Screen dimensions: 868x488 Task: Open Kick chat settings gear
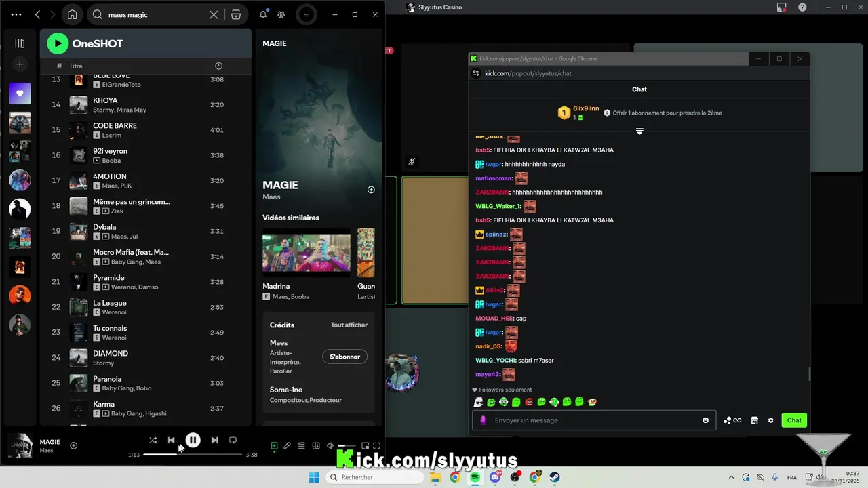click(770, 420)
